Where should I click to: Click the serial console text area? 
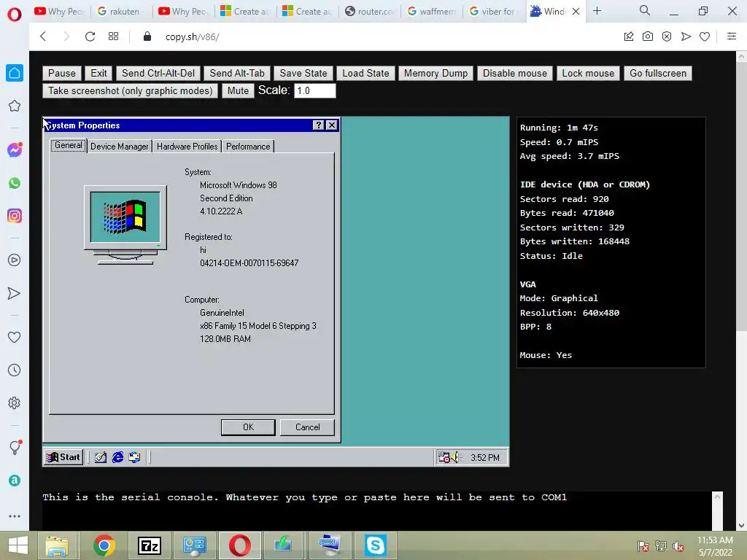pyautogui.click(x=376, y=510)
